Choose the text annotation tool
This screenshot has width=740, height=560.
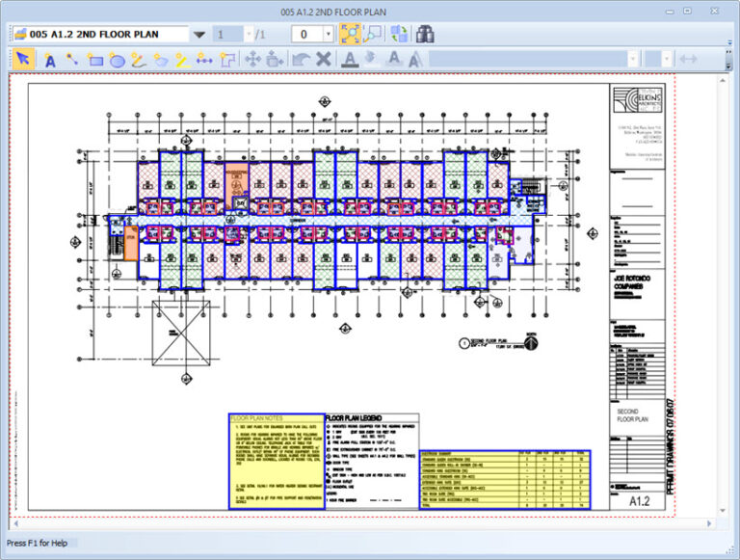[49, 61]
